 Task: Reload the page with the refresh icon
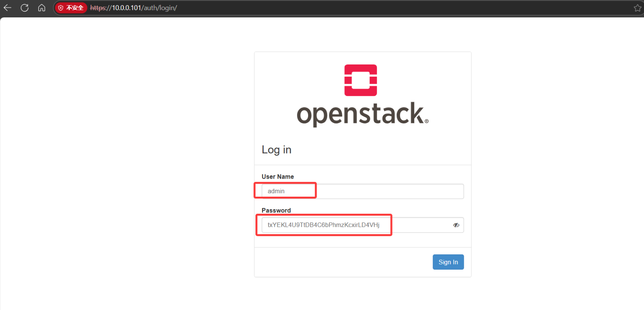pos(25,8)
